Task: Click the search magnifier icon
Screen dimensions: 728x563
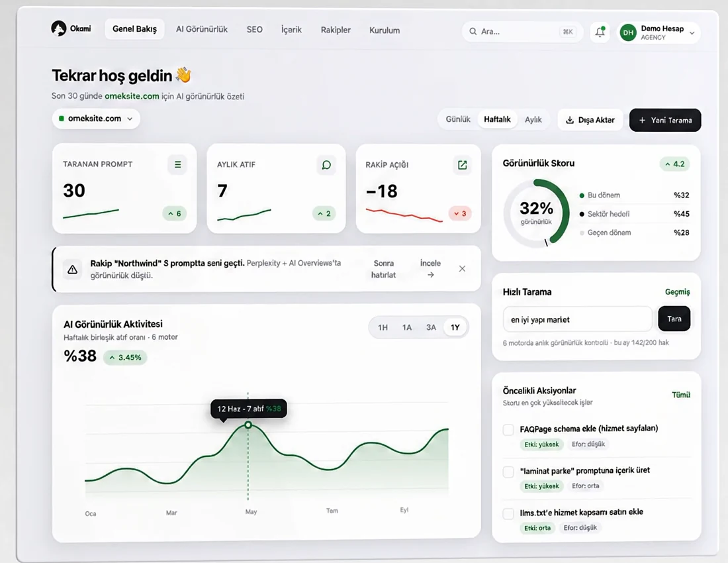Action: [x=473, y=32]
